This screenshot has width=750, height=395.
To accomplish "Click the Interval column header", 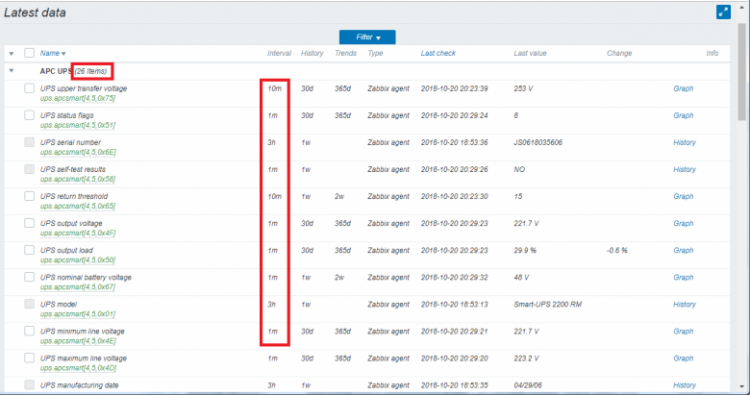I will click(279, 53).
